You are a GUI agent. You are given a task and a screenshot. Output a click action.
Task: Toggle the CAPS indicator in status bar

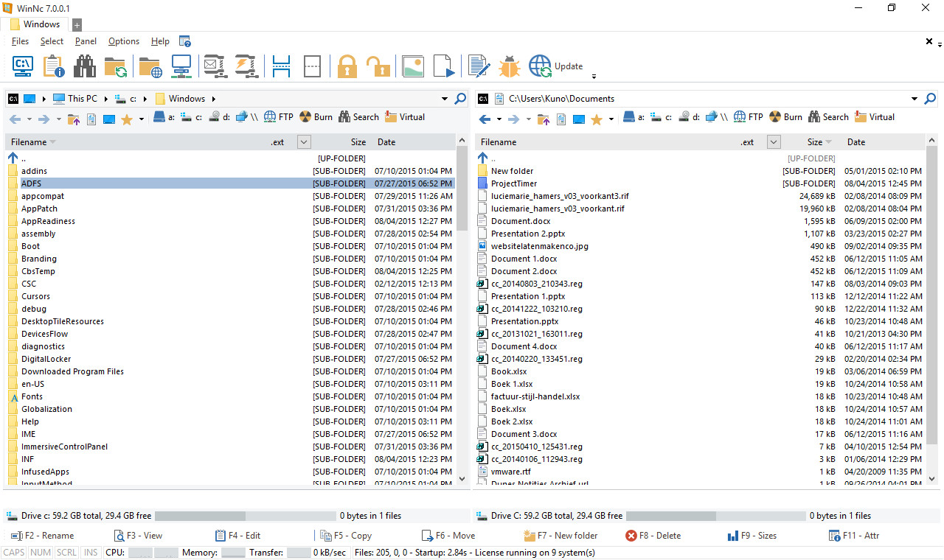pyautogui.click(x=14, y=553)
